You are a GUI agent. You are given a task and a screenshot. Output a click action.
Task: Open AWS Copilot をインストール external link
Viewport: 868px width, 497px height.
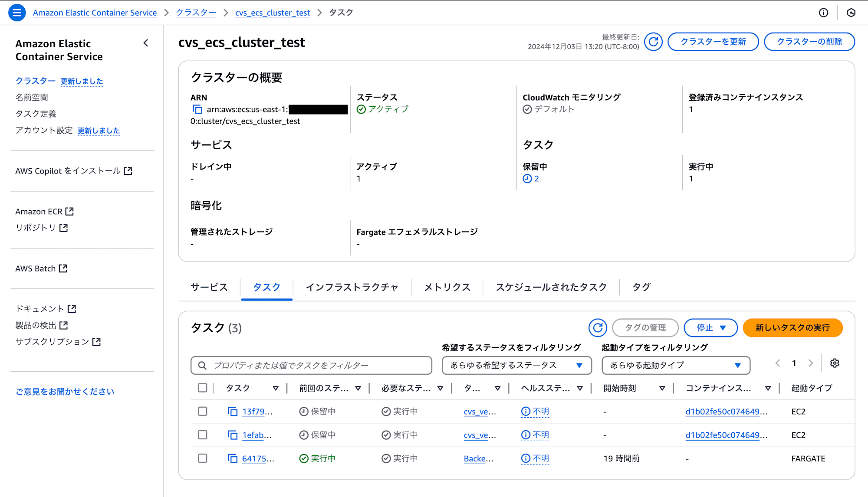coord(74,171)
